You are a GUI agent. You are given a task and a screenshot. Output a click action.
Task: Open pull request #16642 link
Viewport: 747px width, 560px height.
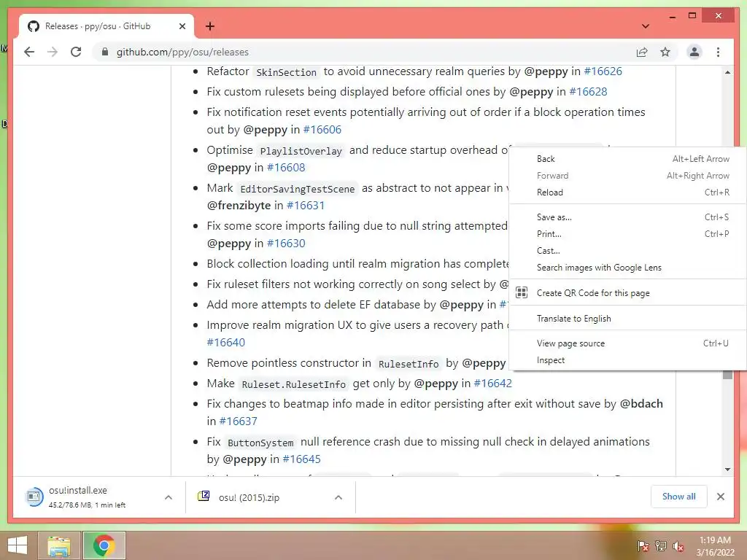pyautogui.click(x=492, y=384)
